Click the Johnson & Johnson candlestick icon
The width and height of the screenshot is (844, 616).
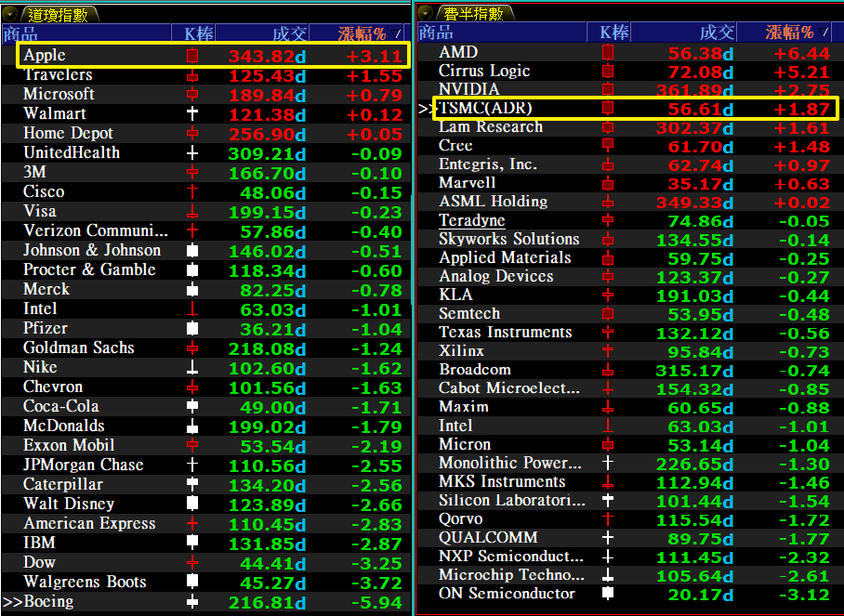192,251
